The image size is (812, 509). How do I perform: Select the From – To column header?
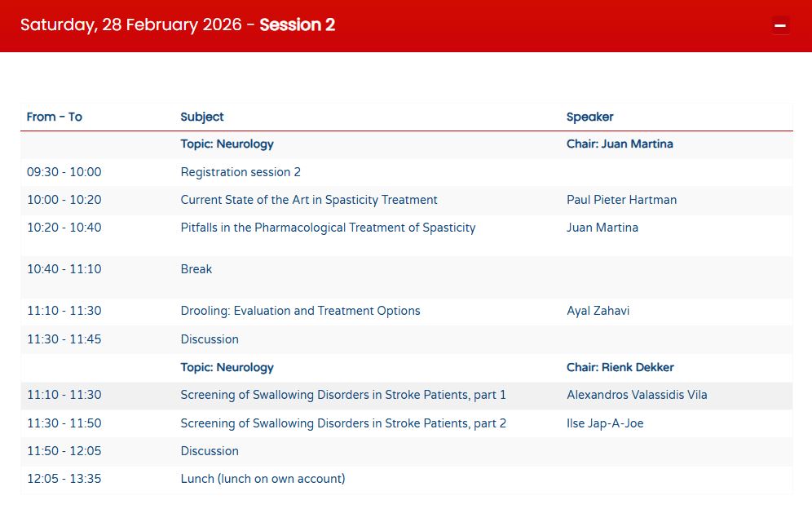click(x=55, y=117)
